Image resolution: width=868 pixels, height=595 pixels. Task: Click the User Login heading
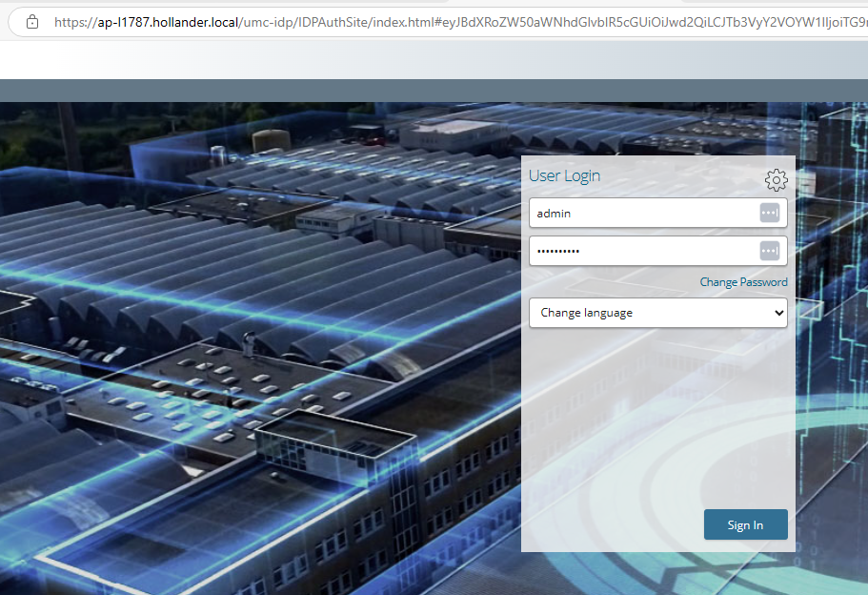pos(564,175)
